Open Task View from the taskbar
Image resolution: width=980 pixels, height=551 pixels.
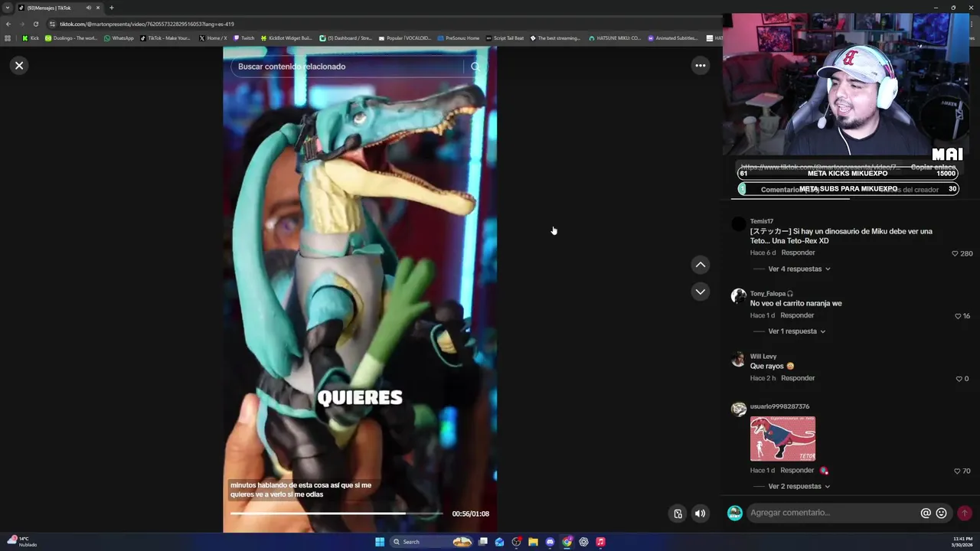tap(483, 542)
